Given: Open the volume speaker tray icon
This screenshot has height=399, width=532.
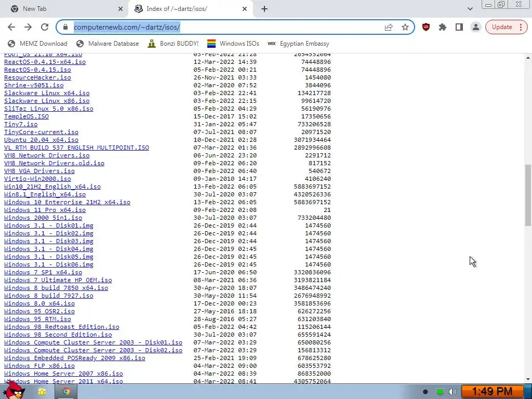Looking at the screenshot, I should click(x=453, y=392).
